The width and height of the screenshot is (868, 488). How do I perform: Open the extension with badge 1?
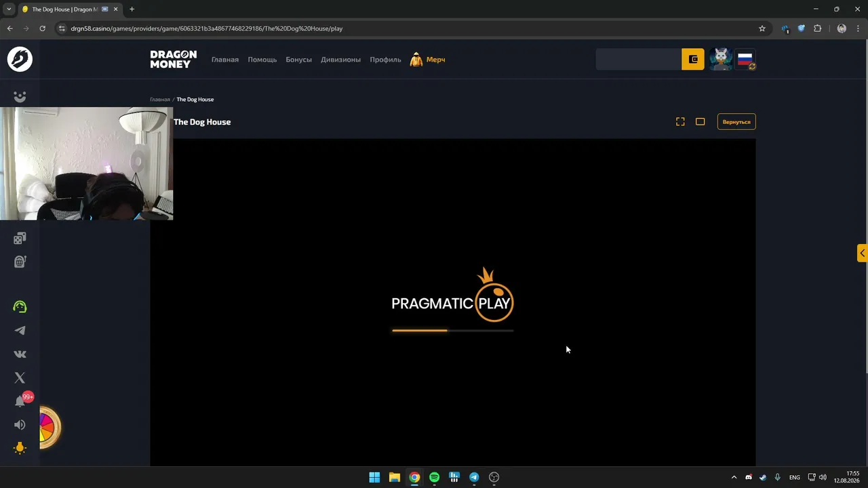click(x=785, y=28)
